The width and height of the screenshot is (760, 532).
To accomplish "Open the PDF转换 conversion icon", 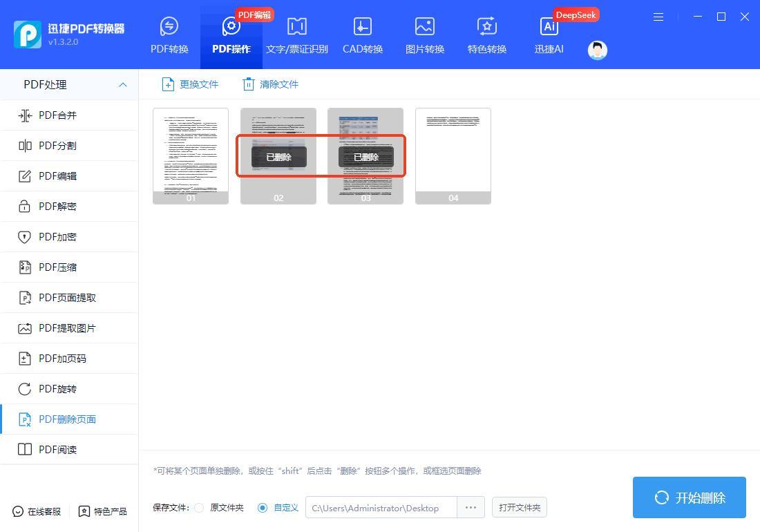I will click(169, 27).
